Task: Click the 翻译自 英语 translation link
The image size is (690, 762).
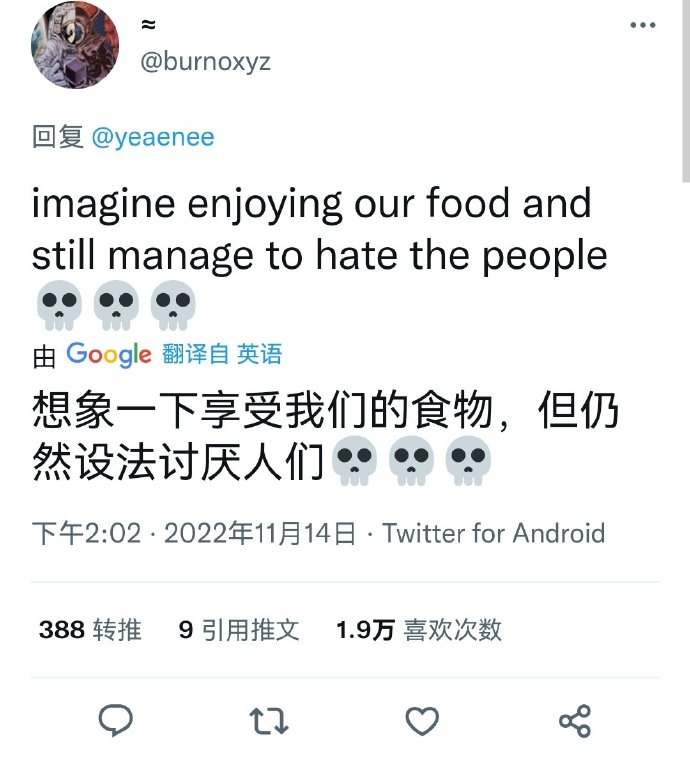Action: click(222, 354)
